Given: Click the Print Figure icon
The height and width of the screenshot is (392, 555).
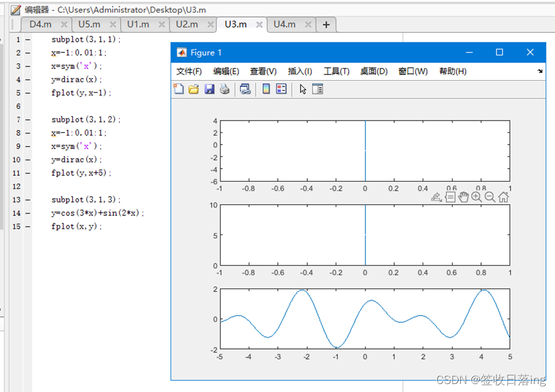Looking at the screenshot, I should (x=224, y=89).
